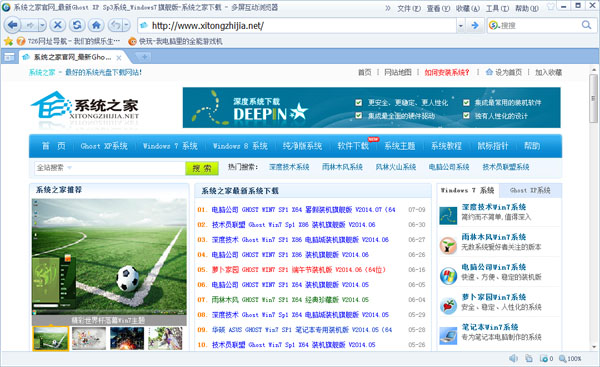Open the browser home page icon

(x=96, y=26)
